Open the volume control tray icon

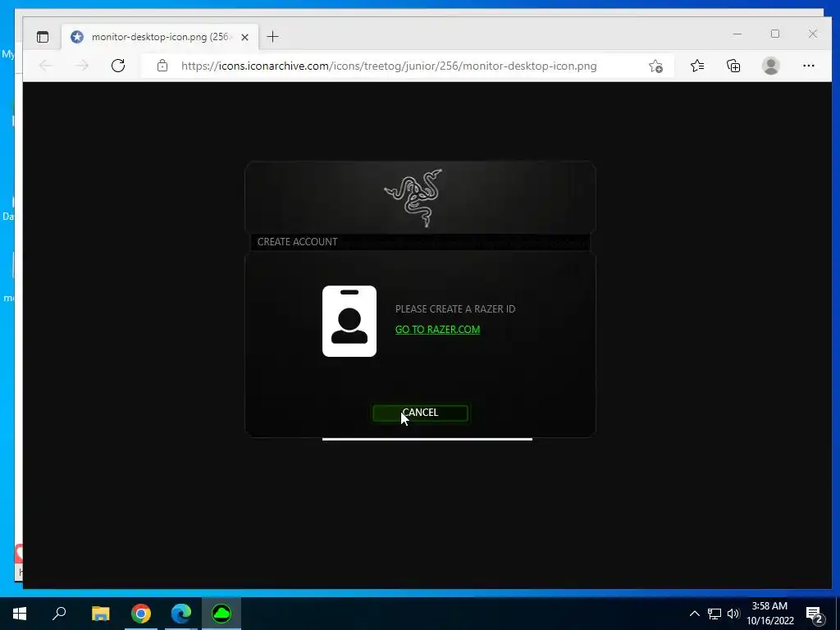733,614
